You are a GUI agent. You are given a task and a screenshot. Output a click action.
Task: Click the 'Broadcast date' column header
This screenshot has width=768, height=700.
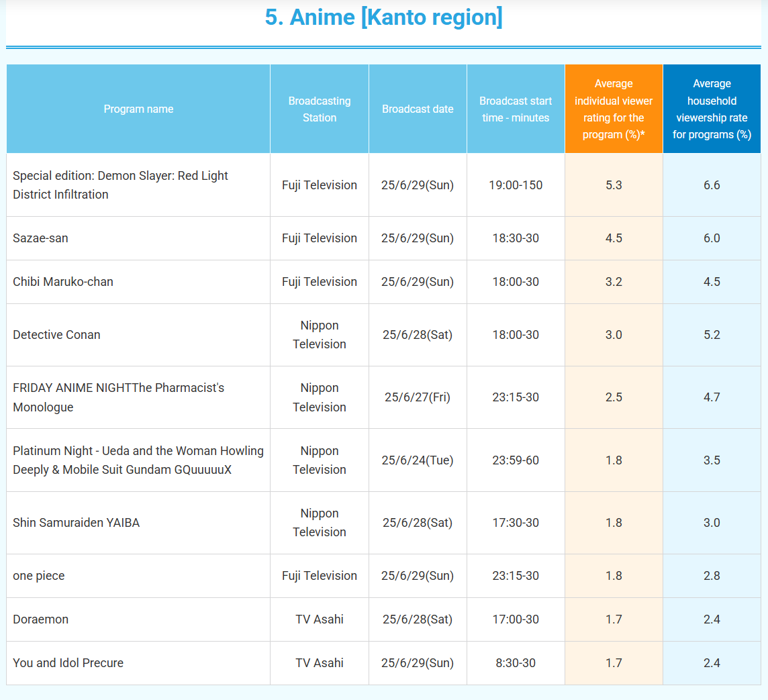pyautogui.click(x=418, y=109)
